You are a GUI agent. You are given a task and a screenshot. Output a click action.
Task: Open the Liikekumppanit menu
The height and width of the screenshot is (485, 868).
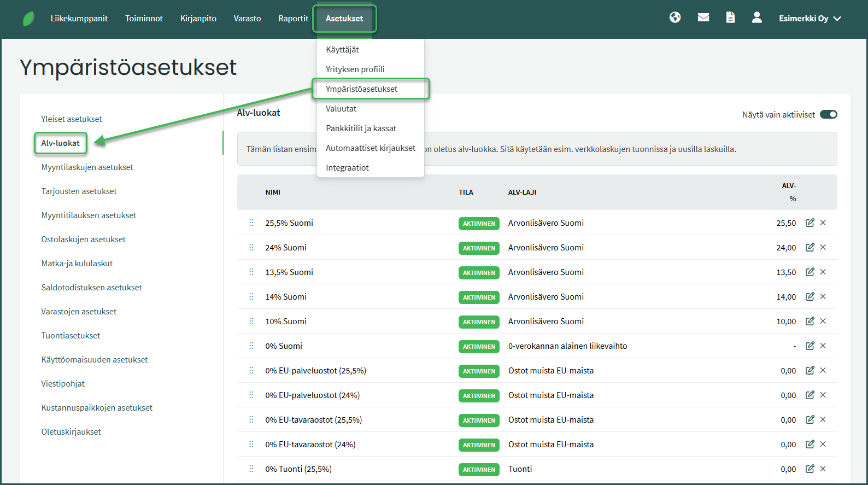coord(79,19)
